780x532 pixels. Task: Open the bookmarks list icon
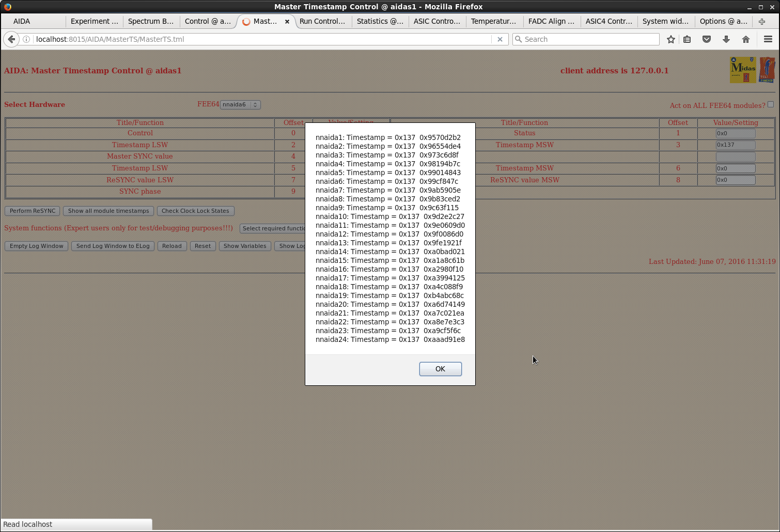click(x=687, y=39)
